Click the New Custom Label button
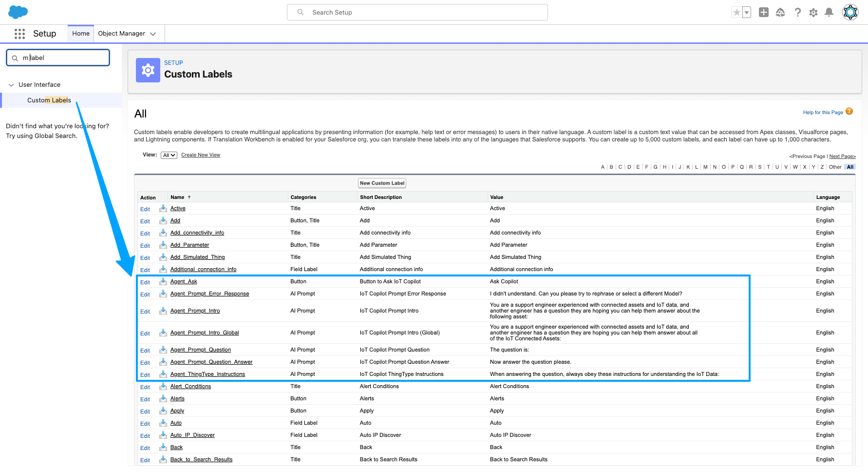This screenshot has height=472, width=868. point(382,183)
